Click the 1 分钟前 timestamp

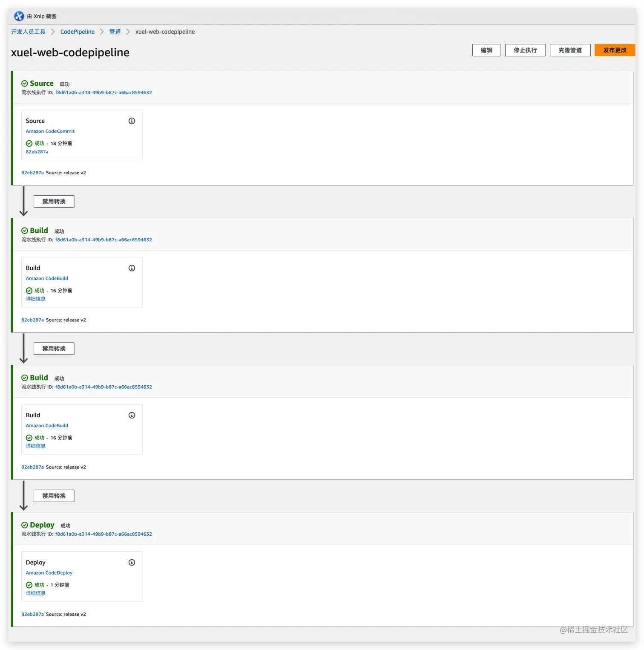[60, 585]
